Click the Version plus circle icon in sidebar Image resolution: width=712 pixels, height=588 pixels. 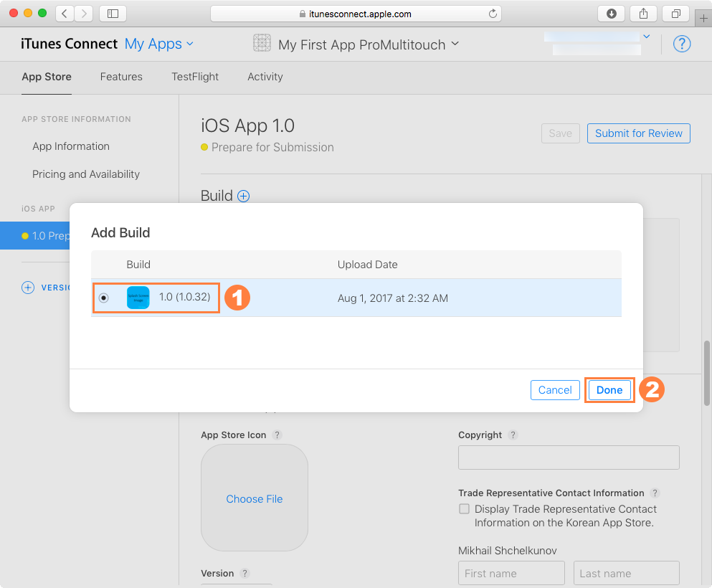28,288
